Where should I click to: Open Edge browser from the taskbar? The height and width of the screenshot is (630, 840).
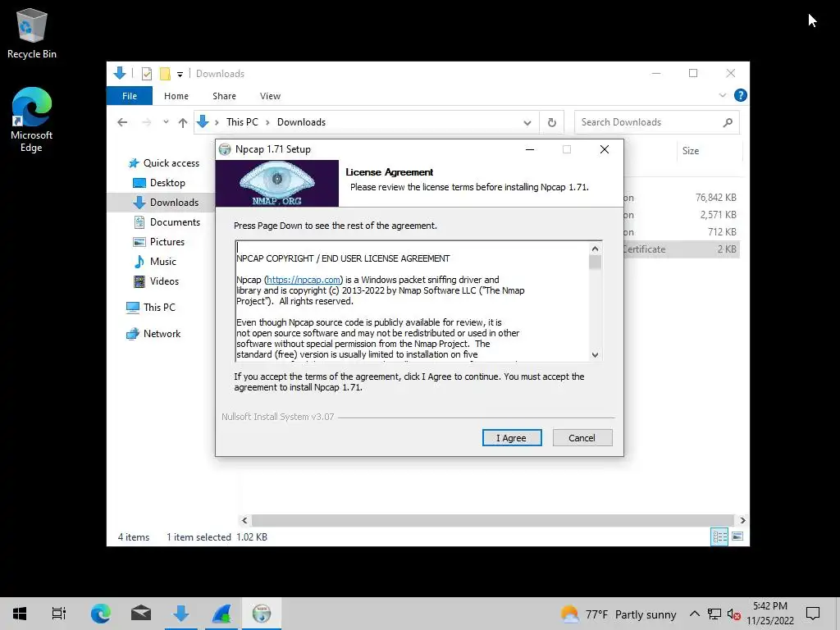100,614
